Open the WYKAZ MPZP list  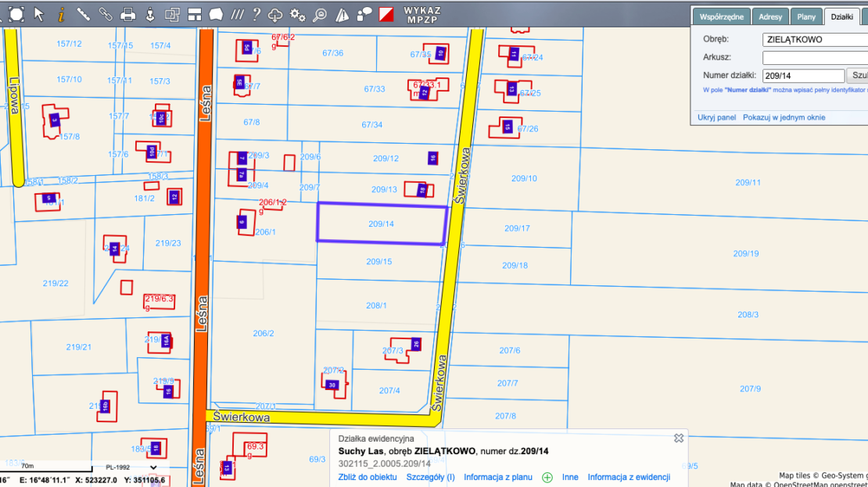pyautogui.click(x=422, y=14)
